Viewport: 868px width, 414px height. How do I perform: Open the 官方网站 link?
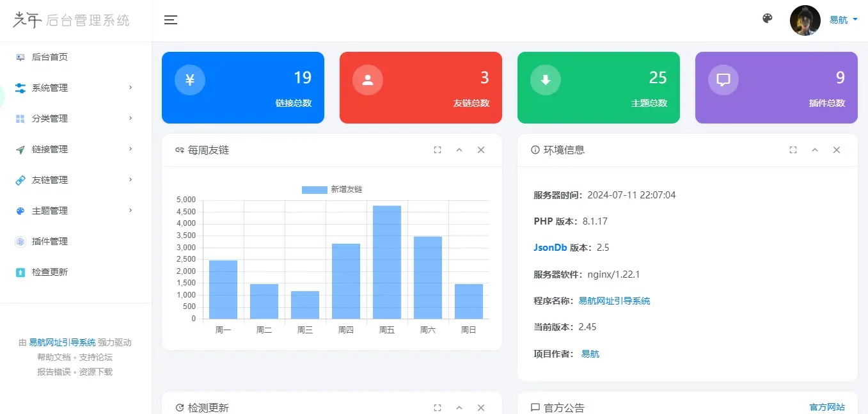826,406
